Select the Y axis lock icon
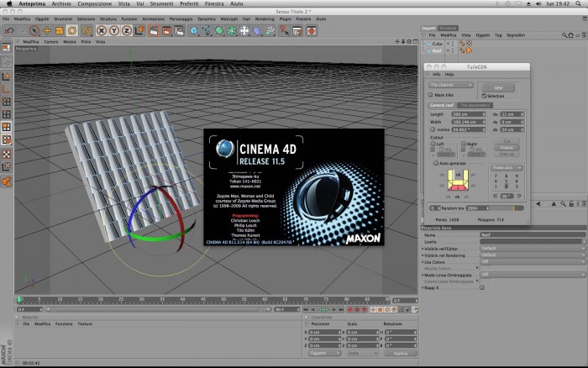Image resolution: width=588 pixels, height=368 pixels. [114, 31]
